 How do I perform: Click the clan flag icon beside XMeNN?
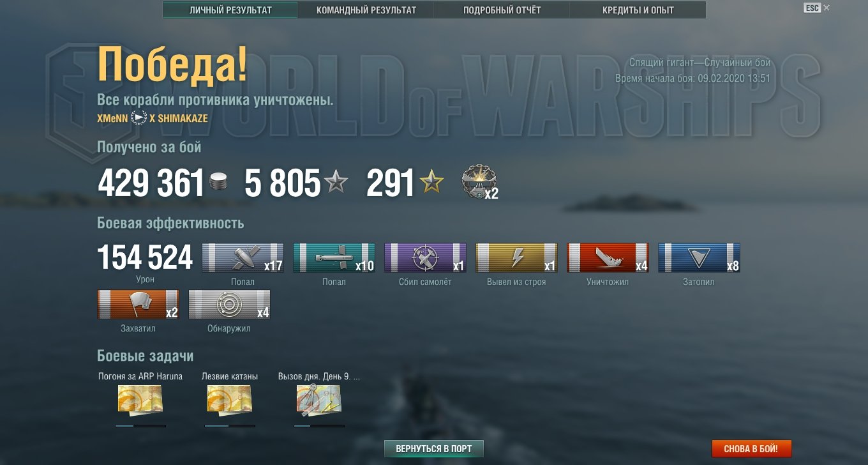(138, 118)
